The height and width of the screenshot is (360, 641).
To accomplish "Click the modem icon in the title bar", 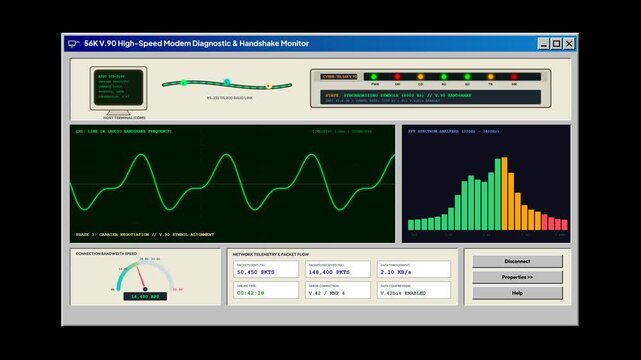I will pyautogui.click(x=73, y=43).
